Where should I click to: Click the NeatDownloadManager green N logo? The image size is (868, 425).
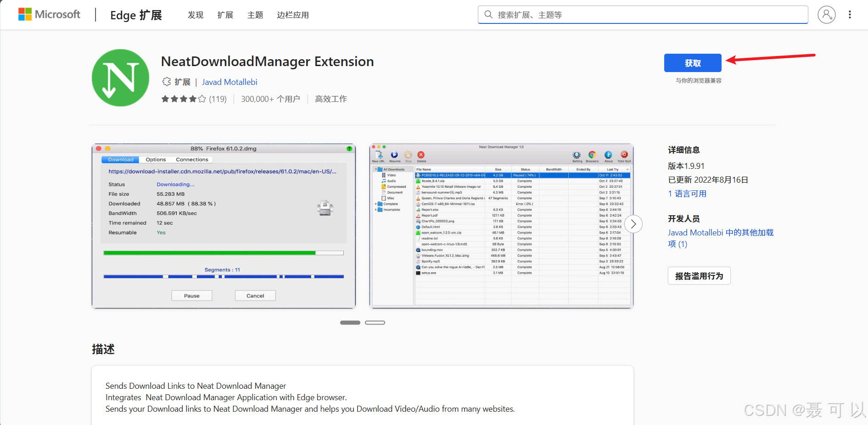(120, 78)
